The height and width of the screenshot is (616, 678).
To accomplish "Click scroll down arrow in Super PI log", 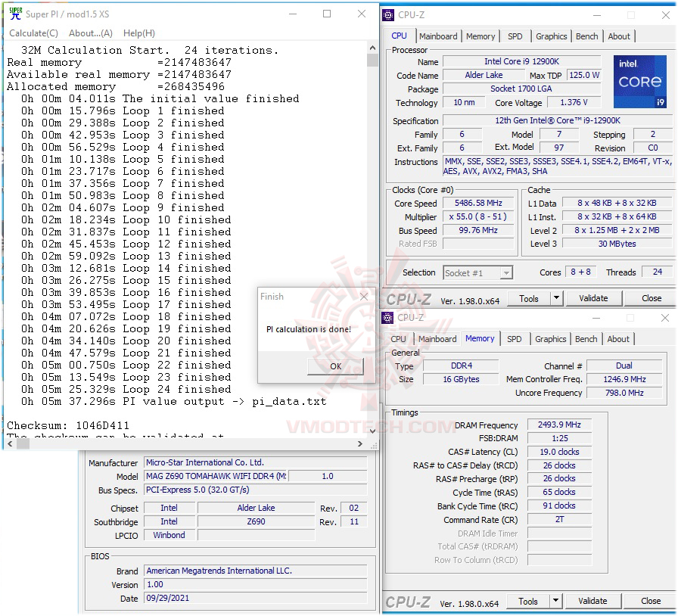I will click(372, 431).
